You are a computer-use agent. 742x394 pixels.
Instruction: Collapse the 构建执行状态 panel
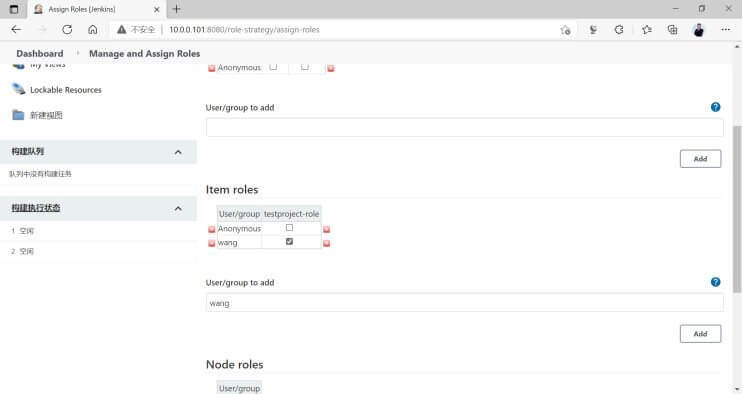click(178, 208)
